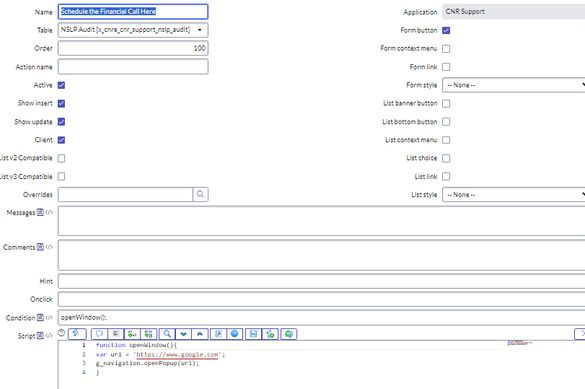Click the edit icon next to Condition label
Viewport: 585px width, 389px height.
(x=40, y=317)
